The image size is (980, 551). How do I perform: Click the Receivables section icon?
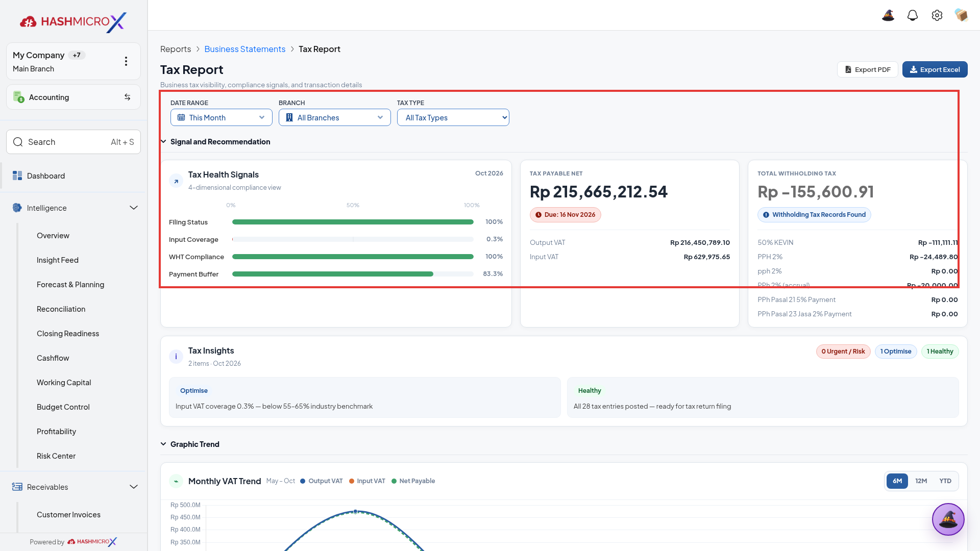pyautogui.click(x=17, y=487)
